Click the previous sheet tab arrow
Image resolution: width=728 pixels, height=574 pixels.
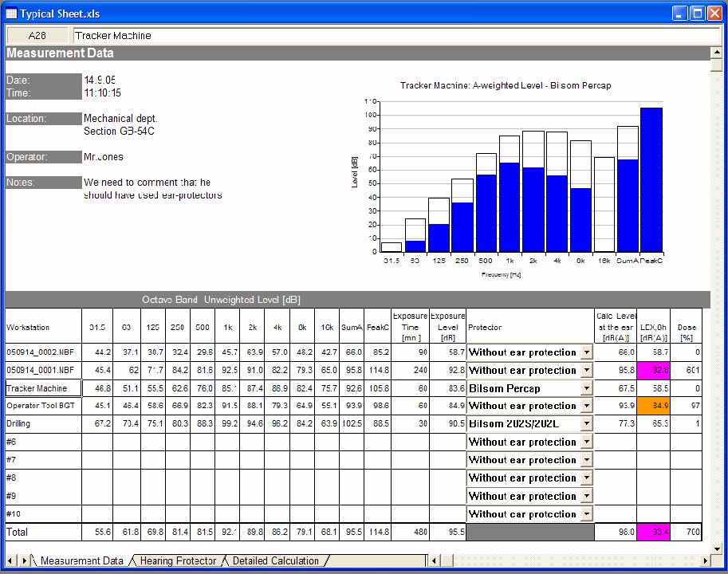click(x=10, y=560)
